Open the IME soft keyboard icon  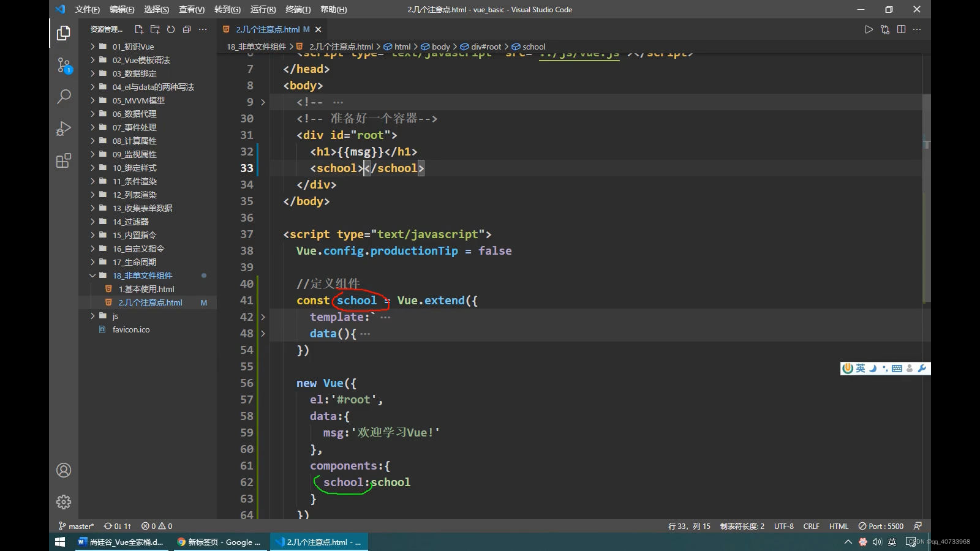pyautogui.click(x=897, y=369)
